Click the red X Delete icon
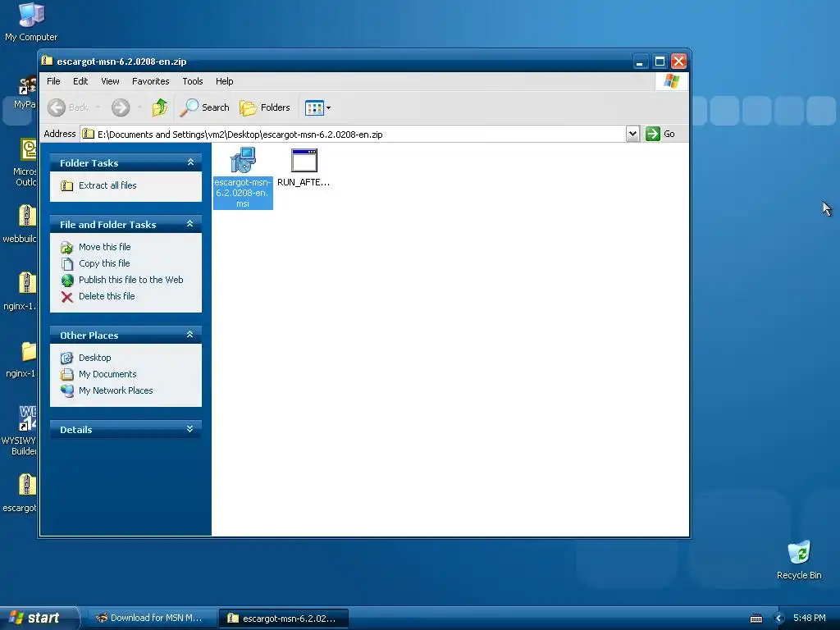Viewport: 840px width, 630px height. pos(67,297)
